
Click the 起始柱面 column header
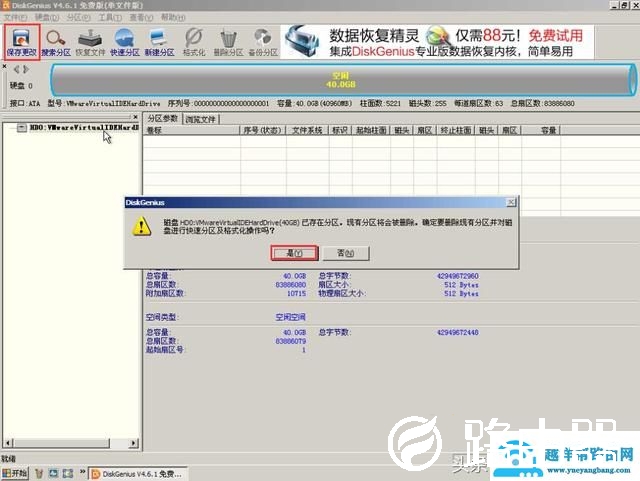371,130
